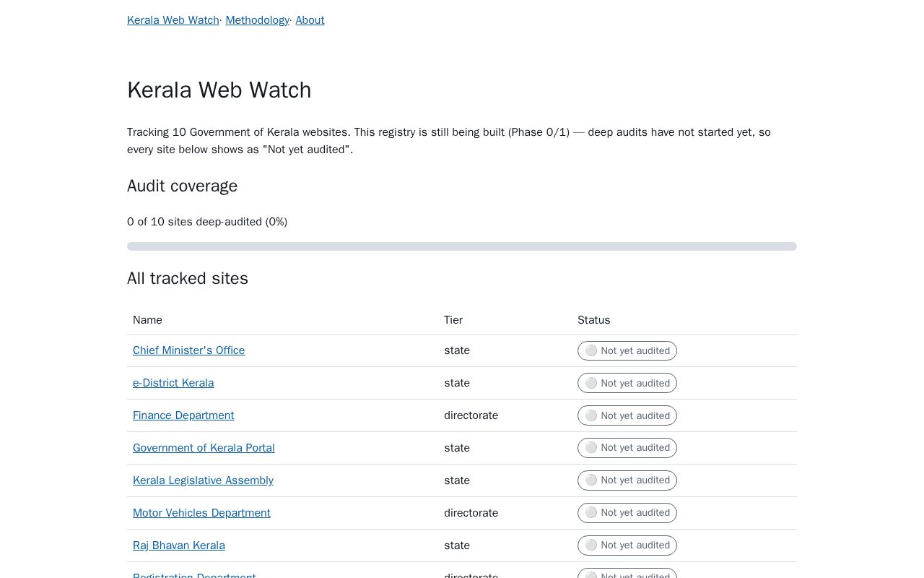
Task: Click the "0 of 10 sites deep-audited" text
Action: click(207, 222)
